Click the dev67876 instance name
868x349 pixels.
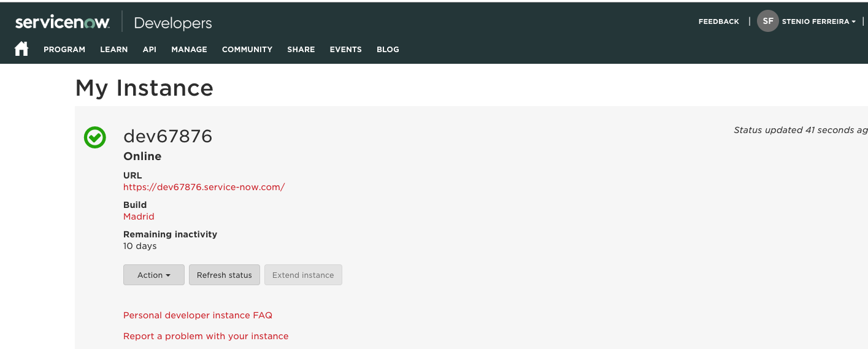tap(168, 136)
